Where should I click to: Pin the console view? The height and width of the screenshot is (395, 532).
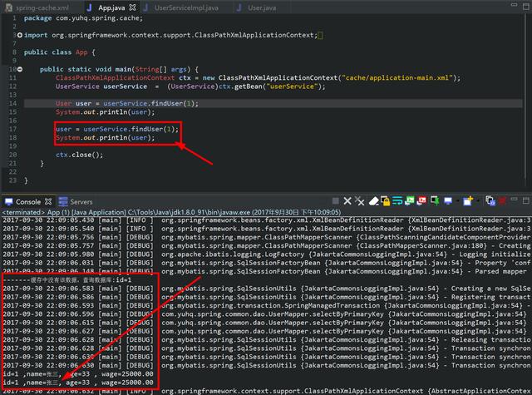click(x=435, y=201)
